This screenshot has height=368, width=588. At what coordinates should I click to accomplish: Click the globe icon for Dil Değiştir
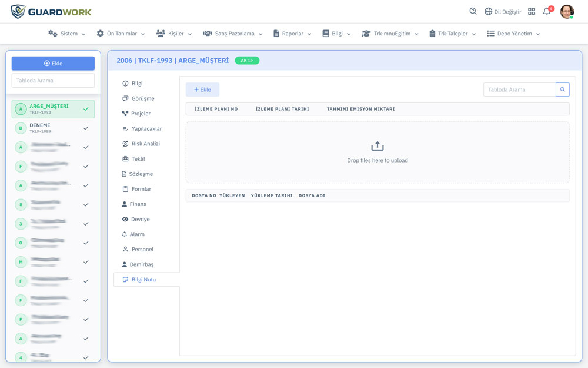[x=488, y=11]
